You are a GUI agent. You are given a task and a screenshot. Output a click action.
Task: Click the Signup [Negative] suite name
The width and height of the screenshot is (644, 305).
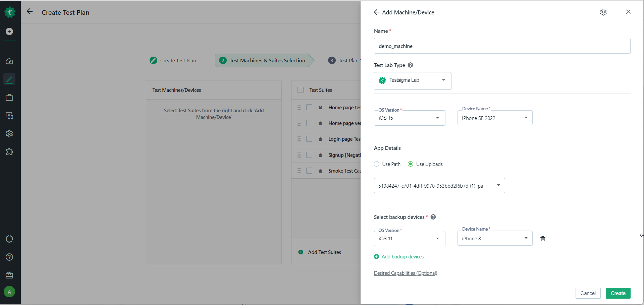click(x=344, y=155)
